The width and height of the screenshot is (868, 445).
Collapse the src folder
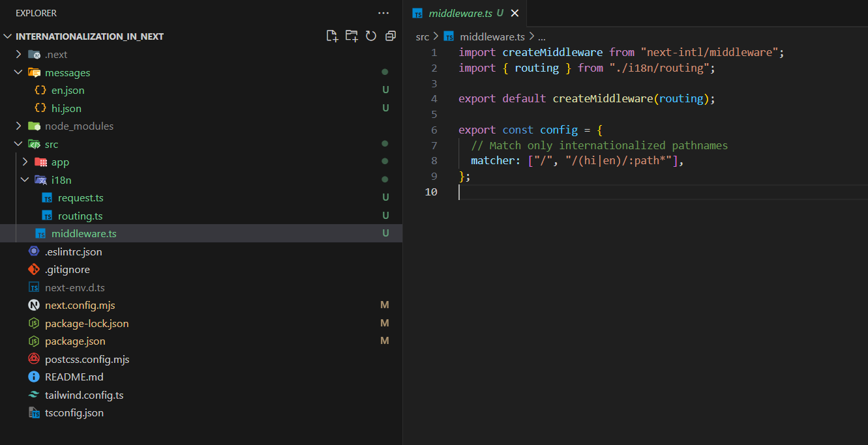tap(18, 144)
